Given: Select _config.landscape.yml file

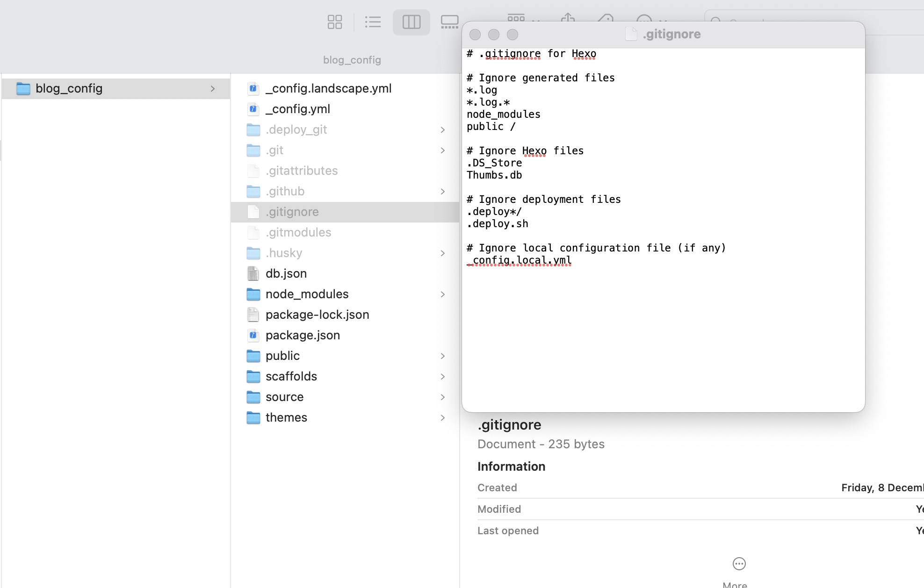Looking at the screenshot, I should [x=328, y=88].
